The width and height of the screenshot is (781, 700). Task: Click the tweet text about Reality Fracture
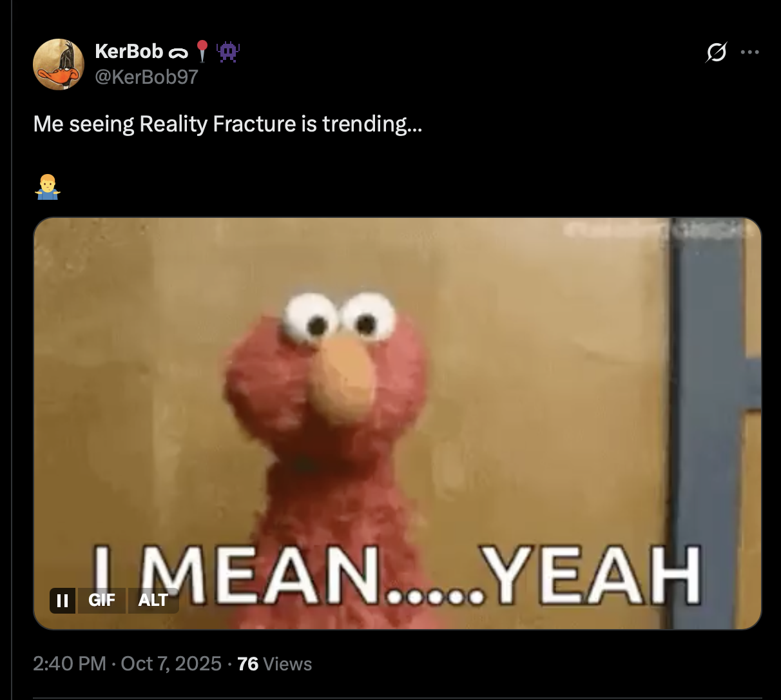point(227,123)
